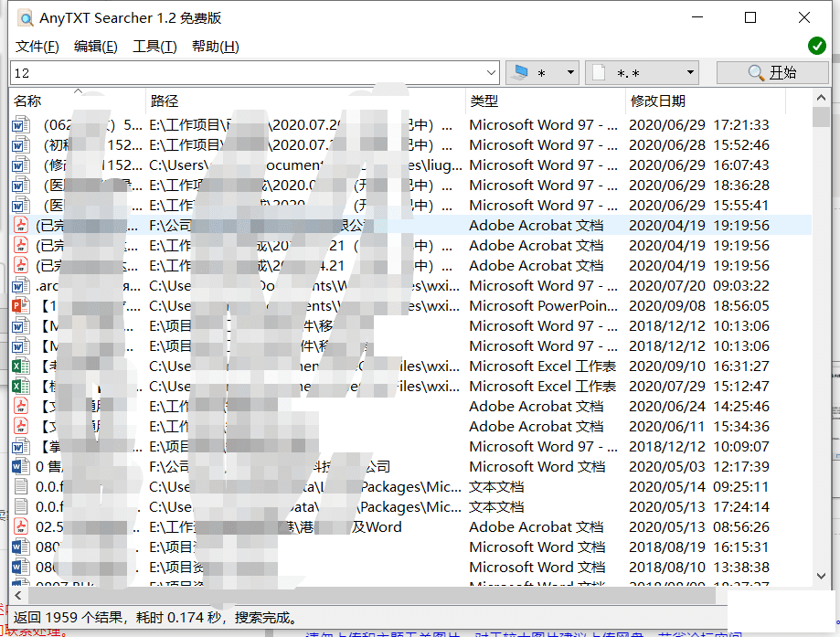
Task: Click the Word icon of row dated 2020/06/29 17:21:33
Action: (x=20, y=125)
